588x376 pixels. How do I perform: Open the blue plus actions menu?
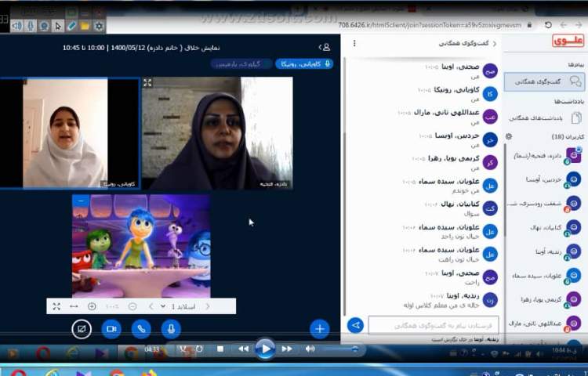pos(318,329)
